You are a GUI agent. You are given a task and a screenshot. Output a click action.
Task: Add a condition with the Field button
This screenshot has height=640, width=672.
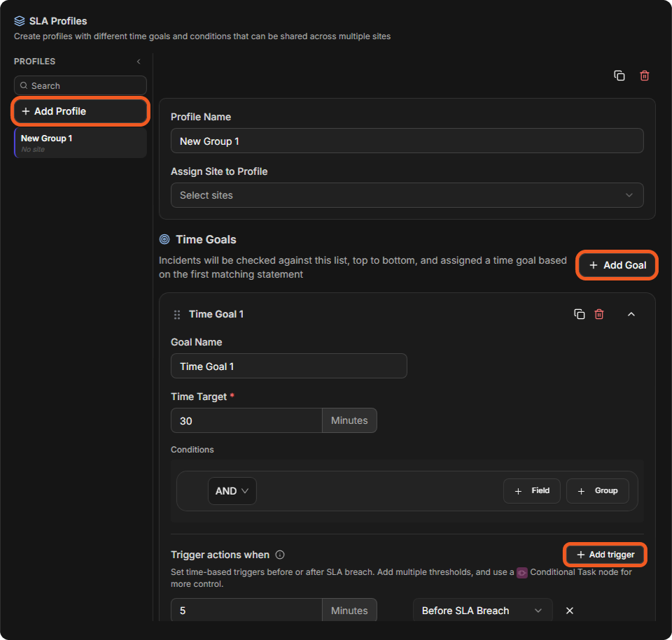tap(531, 491)
